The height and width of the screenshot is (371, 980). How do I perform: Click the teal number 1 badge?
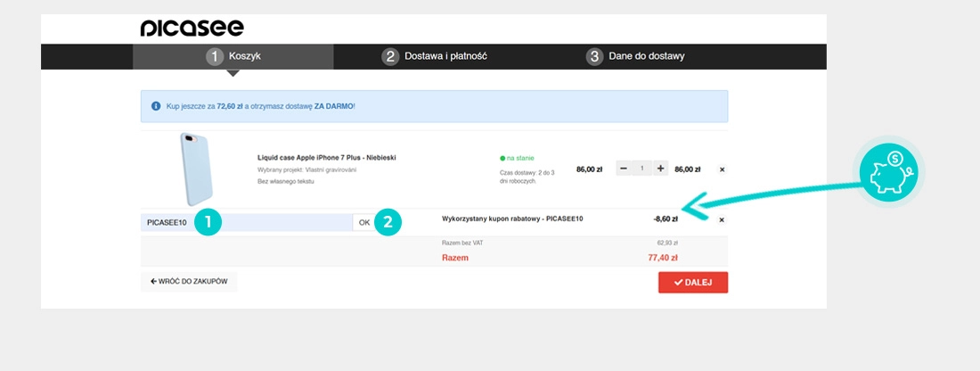(208, 222)
